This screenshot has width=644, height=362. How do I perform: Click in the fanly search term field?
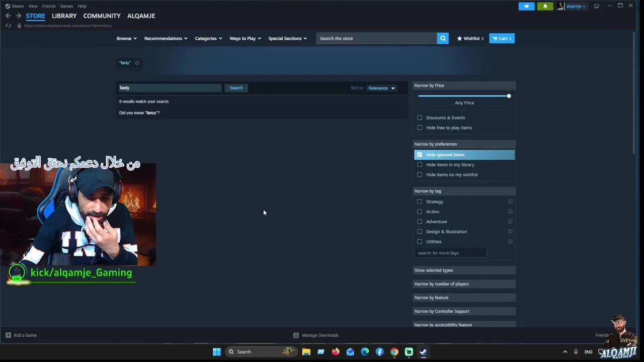click(170, 87)
